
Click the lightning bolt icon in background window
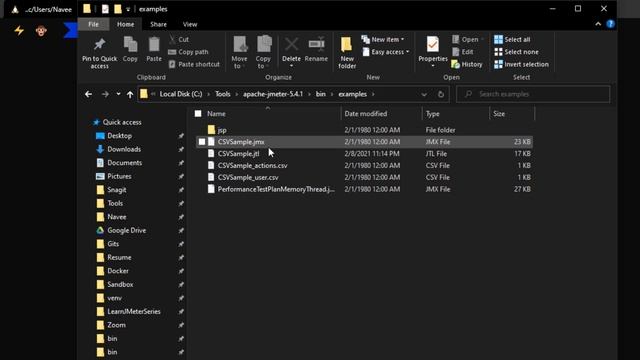point(19,31)
